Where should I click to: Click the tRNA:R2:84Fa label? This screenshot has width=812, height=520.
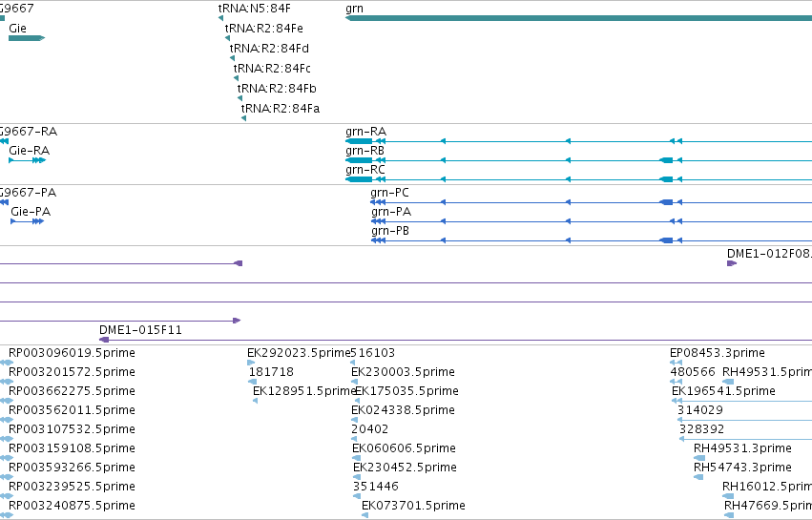pyautogui.click(x=281, y=109)
